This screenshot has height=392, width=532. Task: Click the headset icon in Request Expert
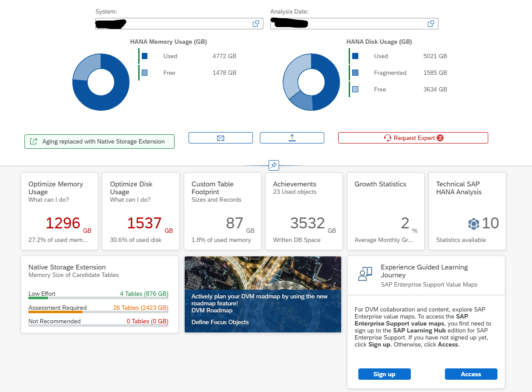click(387, 138)
